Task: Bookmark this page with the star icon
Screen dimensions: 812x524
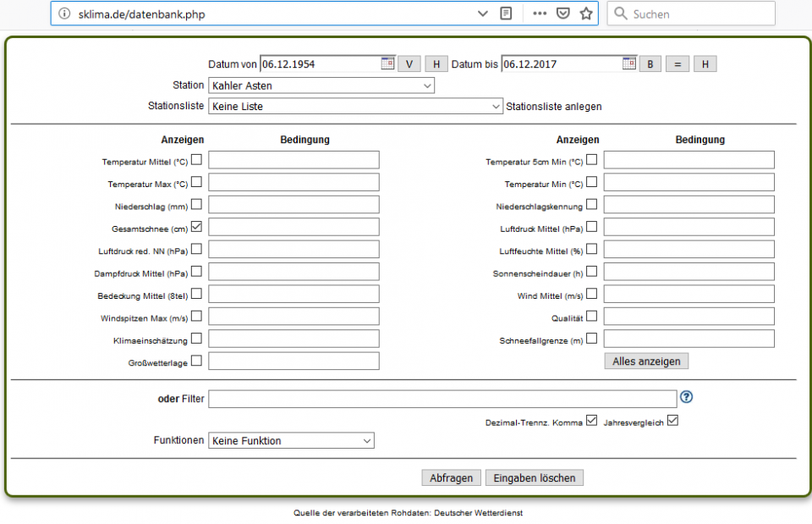Action: pos(586,14)
